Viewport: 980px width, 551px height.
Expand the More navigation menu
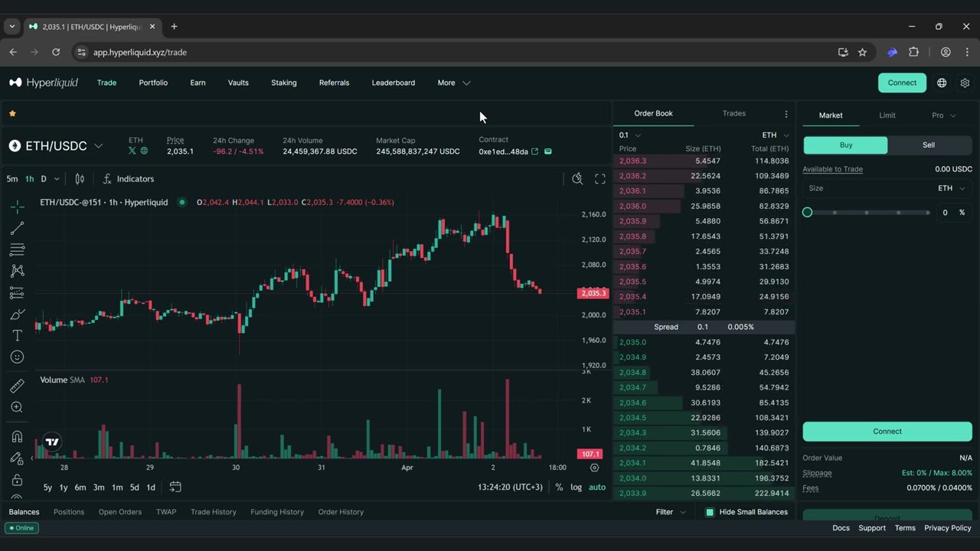453,83
